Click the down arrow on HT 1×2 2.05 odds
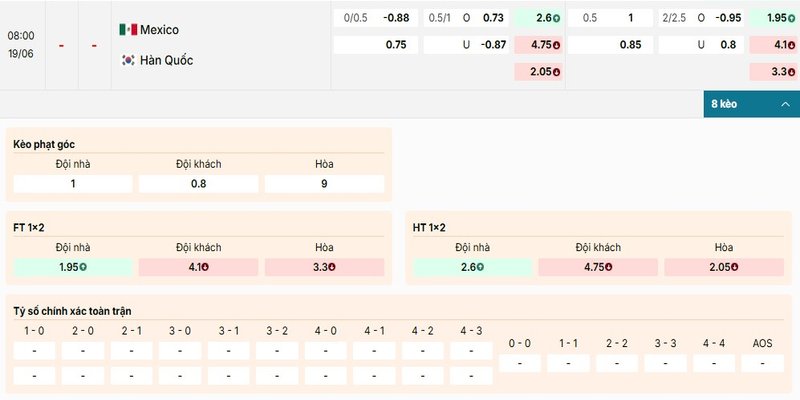800x400 pixels. click(737, 267)
